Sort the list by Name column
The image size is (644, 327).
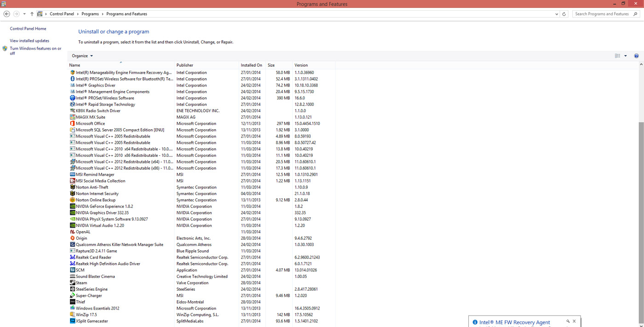pos(121,65)
